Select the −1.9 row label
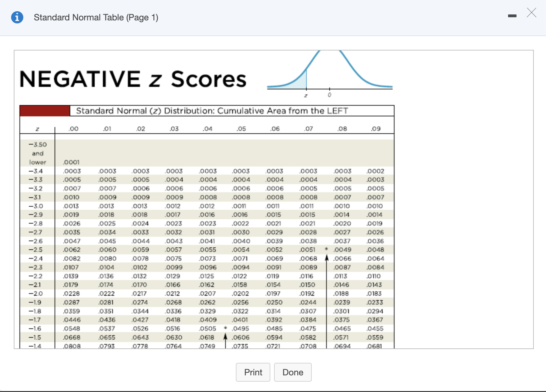Viewport: 546px width, 392px height. (x=35, y=303)
